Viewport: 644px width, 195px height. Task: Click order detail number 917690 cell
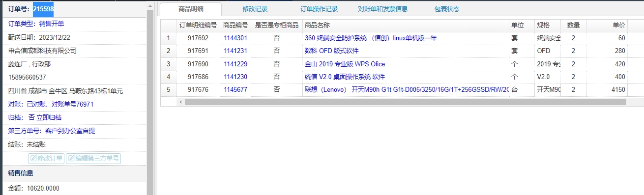[x=198, y=64]
